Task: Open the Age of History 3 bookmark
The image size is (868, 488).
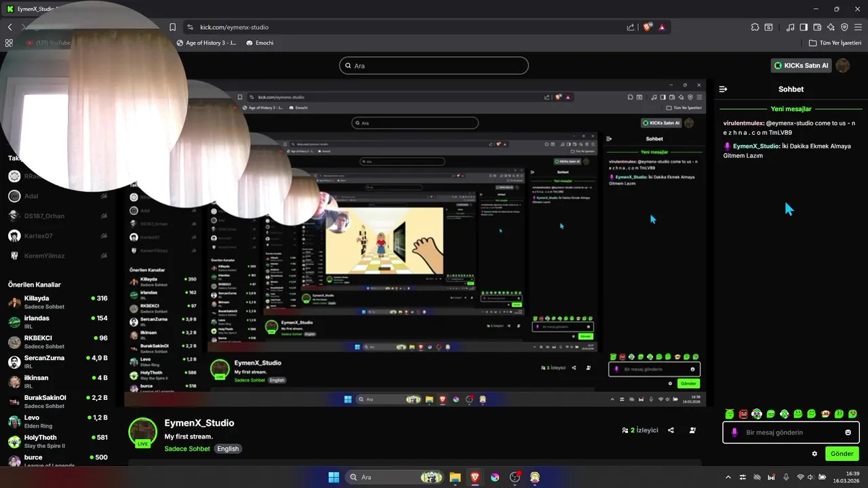Action: point(206,43)
